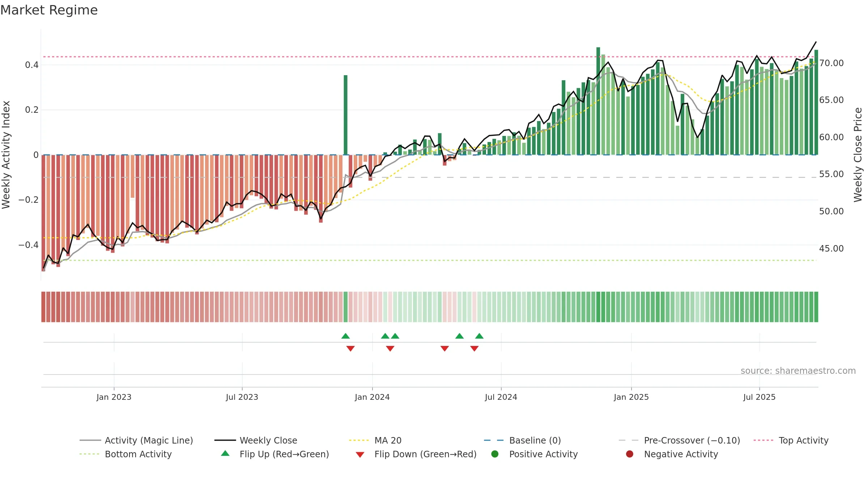Click the 65.00 price axis tick
Image resolution: width=868 pixels, height=488 pixels.
(x=831, y=100)
